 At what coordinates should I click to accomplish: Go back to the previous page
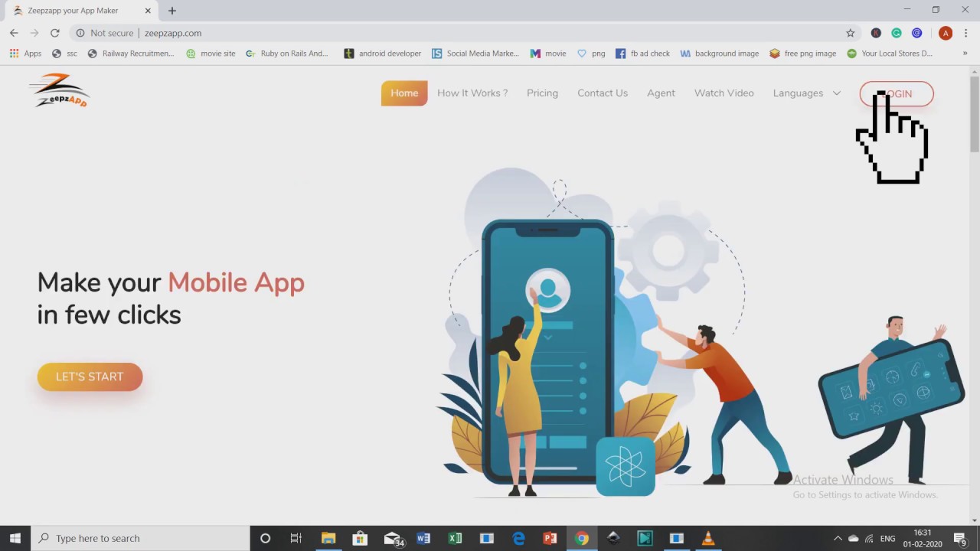click(14, 33)
